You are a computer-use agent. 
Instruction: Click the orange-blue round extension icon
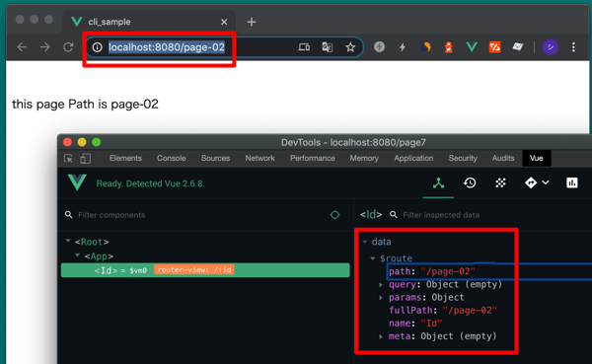click(x=425, y=46)
